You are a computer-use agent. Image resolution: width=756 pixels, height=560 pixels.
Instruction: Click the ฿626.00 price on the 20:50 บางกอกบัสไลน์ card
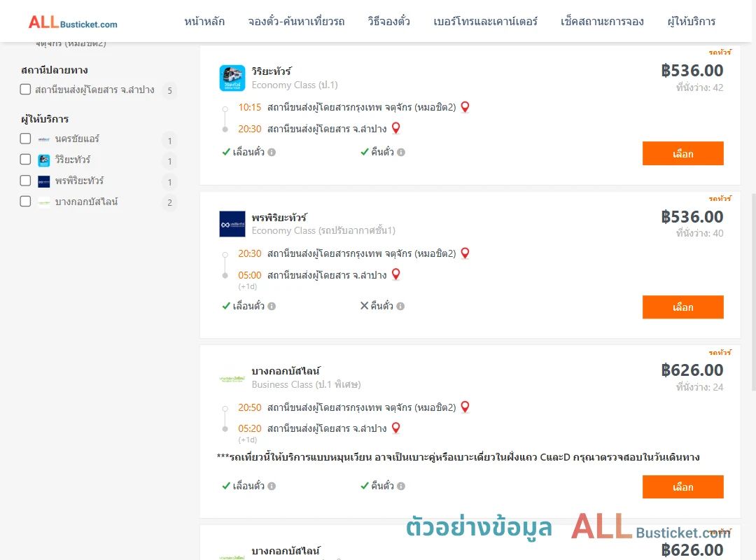tap(692, 370)
